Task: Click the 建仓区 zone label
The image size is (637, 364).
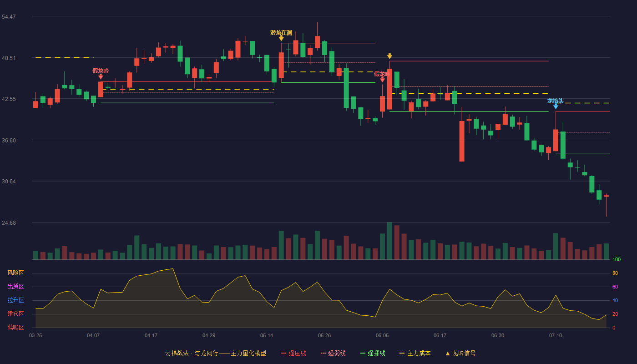Action: [15, 314]
